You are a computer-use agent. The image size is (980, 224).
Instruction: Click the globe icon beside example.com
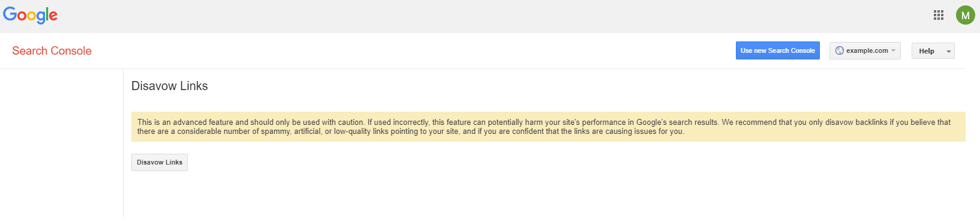[x=840, y=50]
